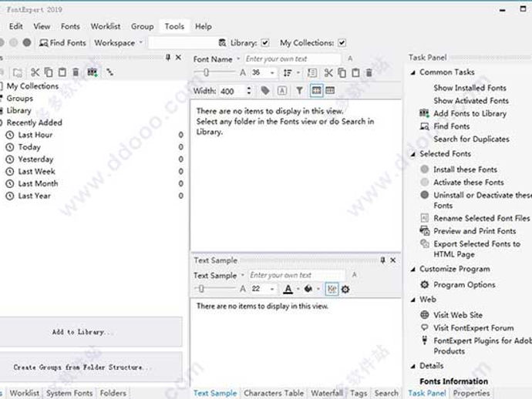Collapse the Customize Program section
The height and width of the screenshot is (399, 532).
click(413, 270)
